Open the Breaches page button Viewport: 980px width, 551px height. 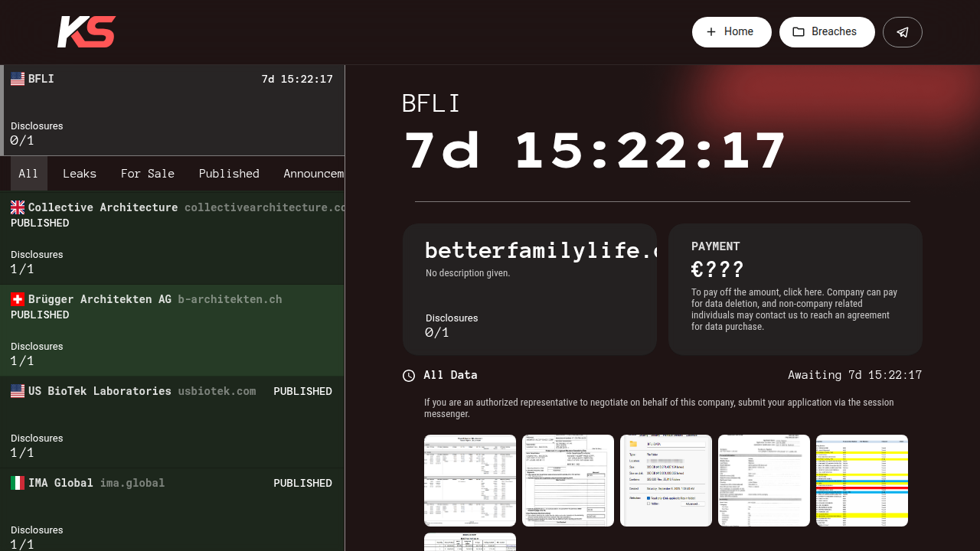(x=827, y=32)
